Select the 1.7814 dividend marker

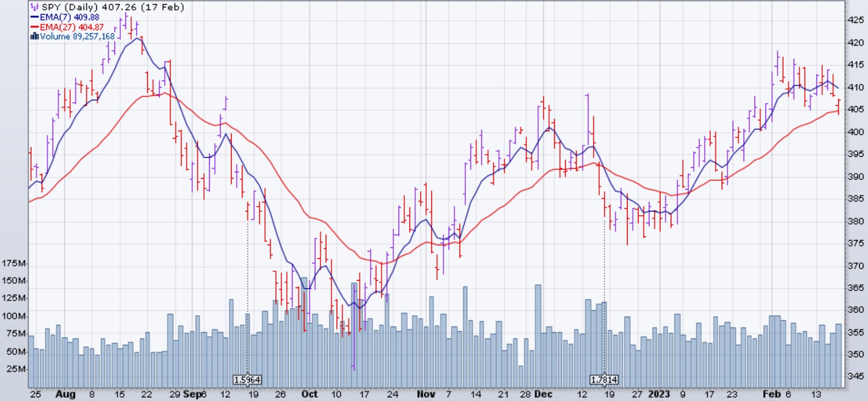[604, 380]
